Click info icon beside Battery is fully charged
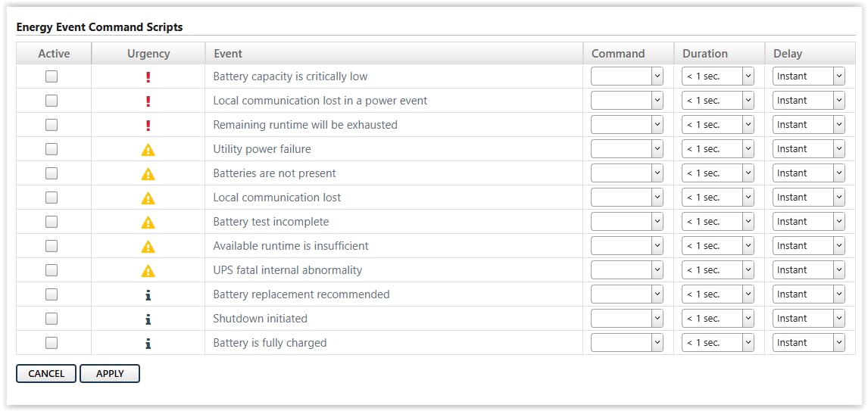868x411 pixels. click(x=148, y=343)
